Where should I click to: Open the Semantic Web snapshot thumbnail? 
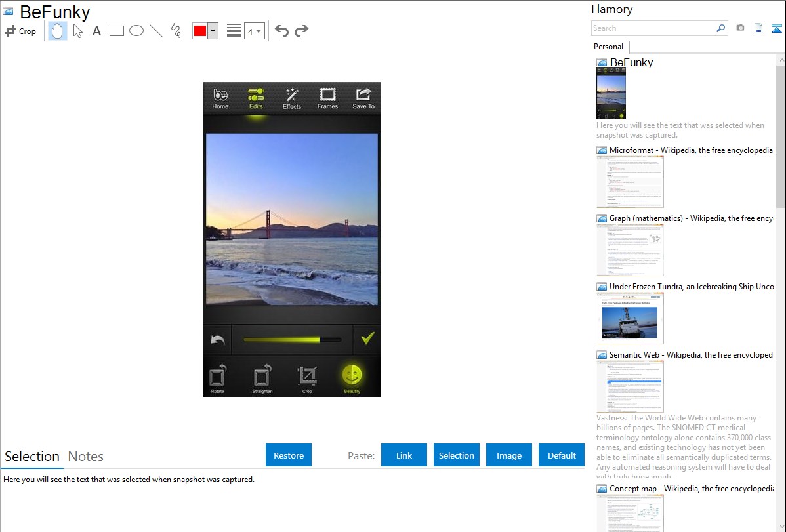click(x=630, y=386)
